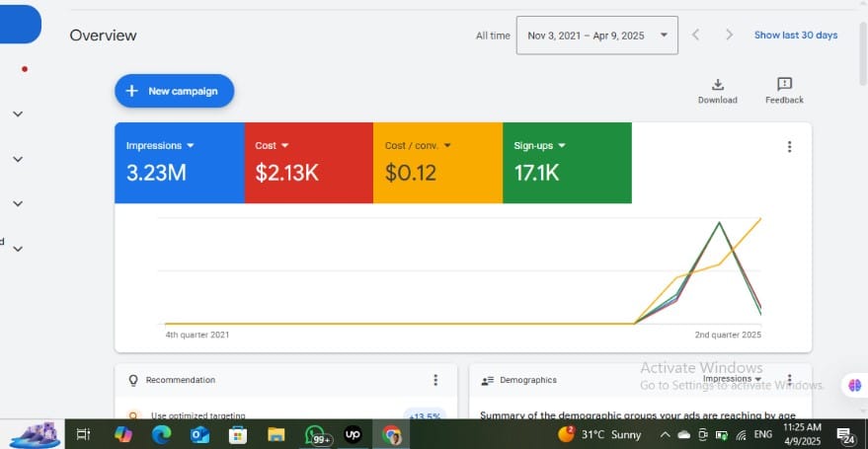Open the Demographics Impressions dropdown
868x449 pixels.
tap(732, 379)
